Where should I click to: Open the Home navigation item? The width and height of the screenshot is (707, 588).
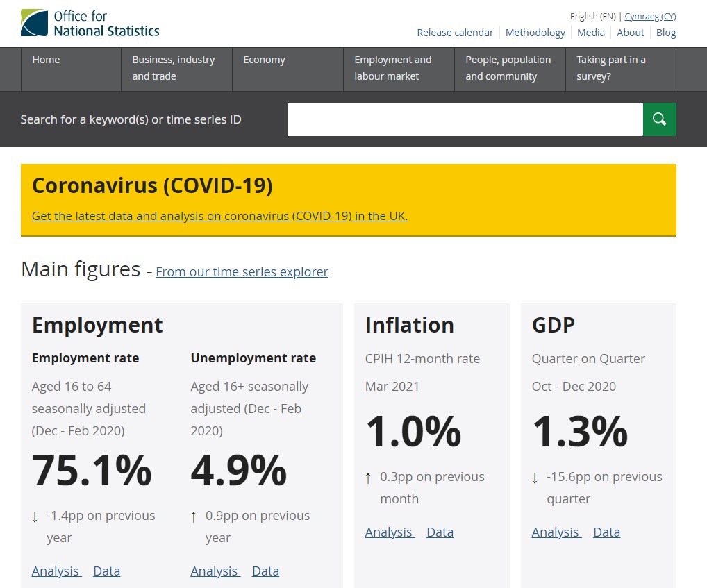pyautogui.click(x=47, y=60)
